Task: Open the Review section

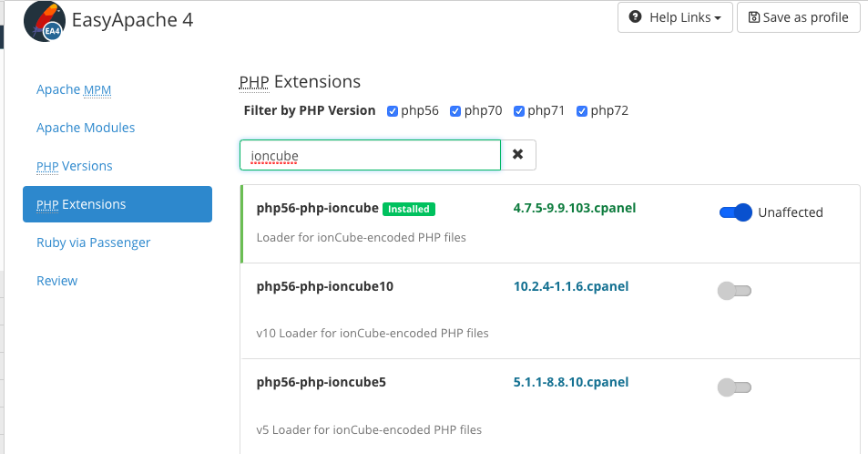Action: coord(56,281)
